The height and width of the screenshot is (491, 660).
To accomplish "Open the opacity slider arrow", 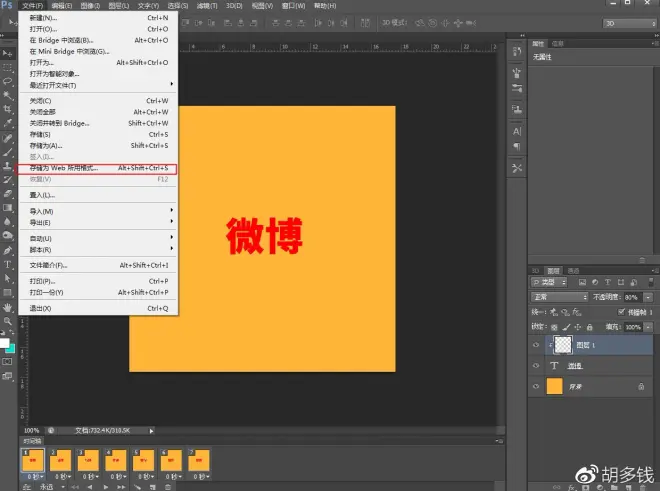I will (648, 297).
